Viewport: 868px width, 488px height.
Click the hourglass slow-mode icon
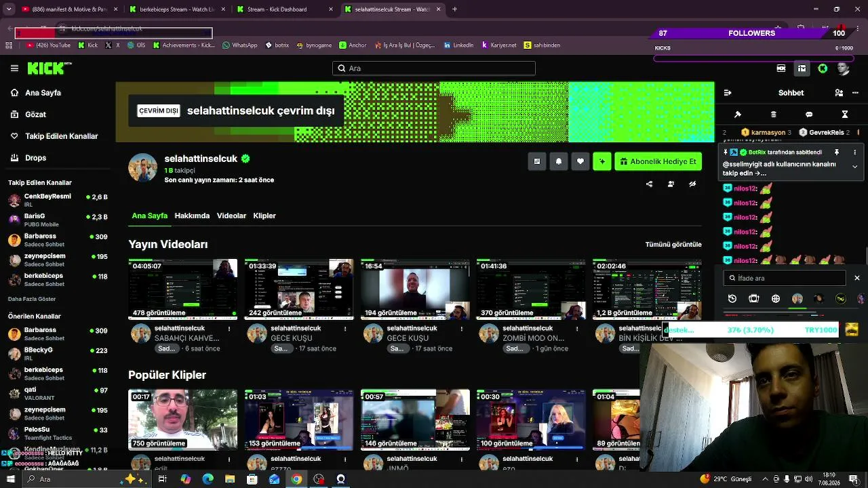(x=845, y=115)
